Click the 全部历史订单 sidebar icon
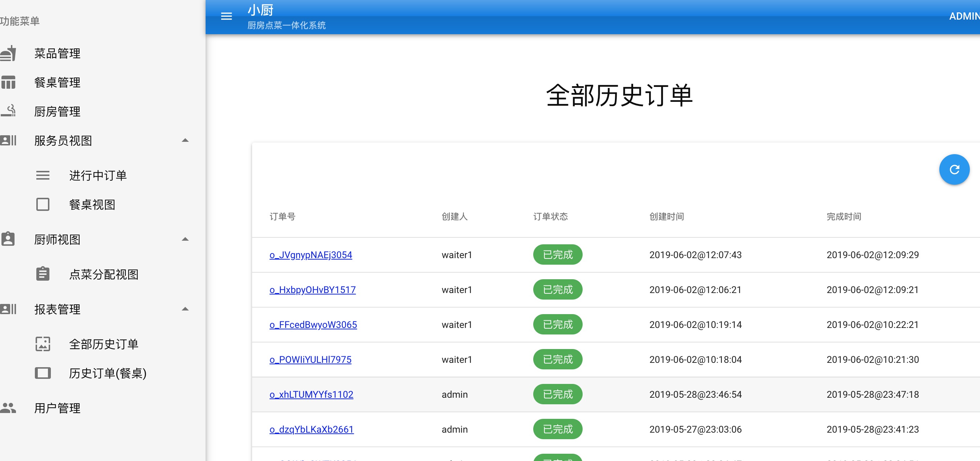The width and height of the screenshot is (980, 461). (x=42, y=344)
